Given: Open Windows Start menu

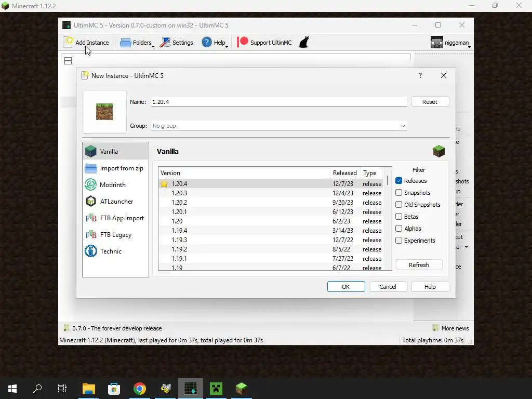Looking at the screenshot, I should point(12,389).
